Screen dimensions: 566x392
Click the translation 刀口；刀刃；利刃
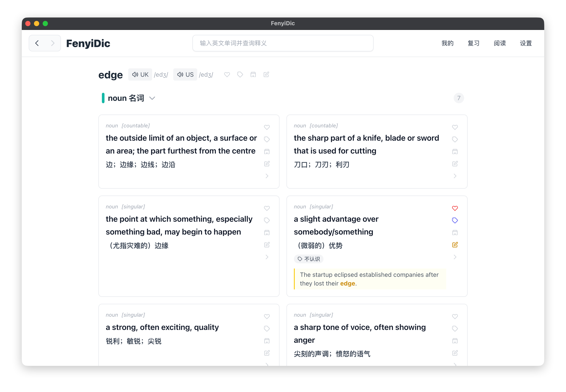click(322, 165)
